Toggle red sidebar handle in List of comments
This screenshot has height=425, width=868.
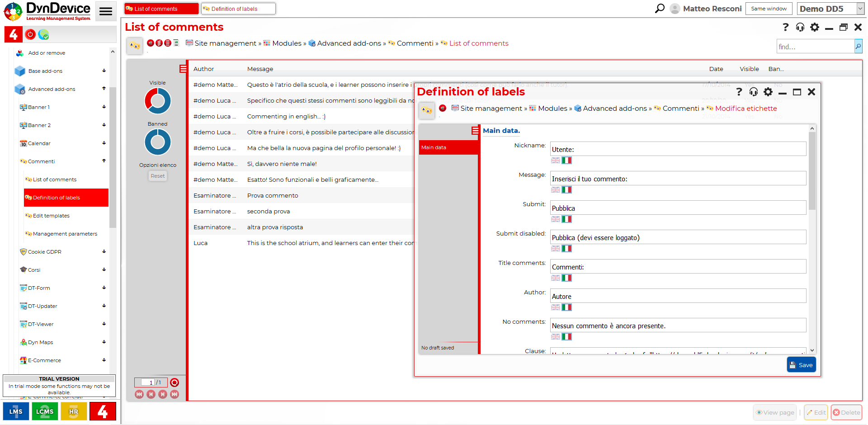coord(183,69)
